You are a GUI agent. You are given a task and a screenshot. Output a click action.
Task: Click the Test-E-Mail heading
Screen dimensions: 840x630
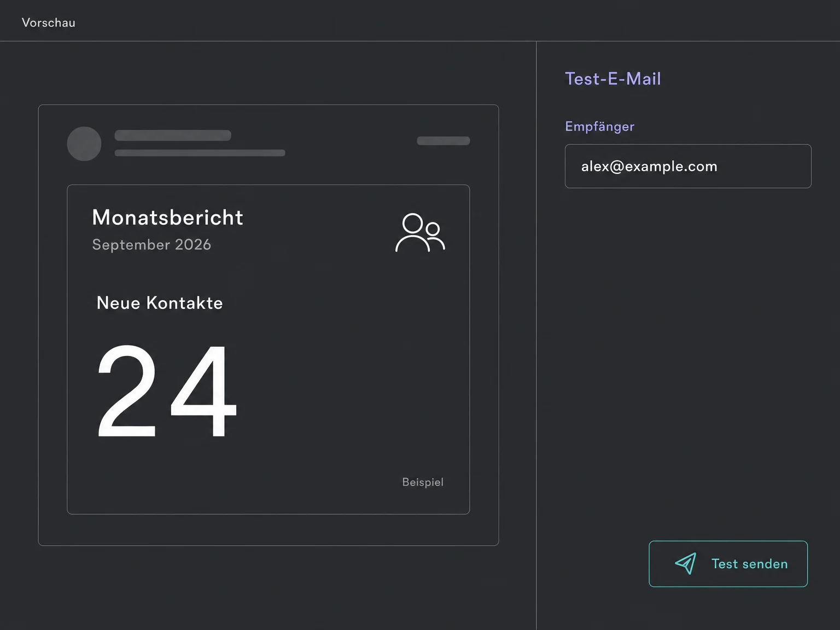[x=613, y=79]
